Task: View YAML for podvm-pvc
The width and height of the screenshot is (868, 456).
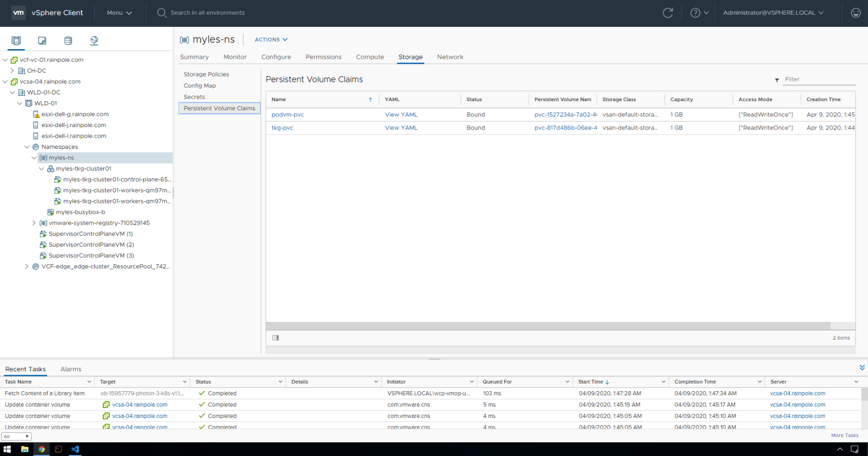Action: 401,115
